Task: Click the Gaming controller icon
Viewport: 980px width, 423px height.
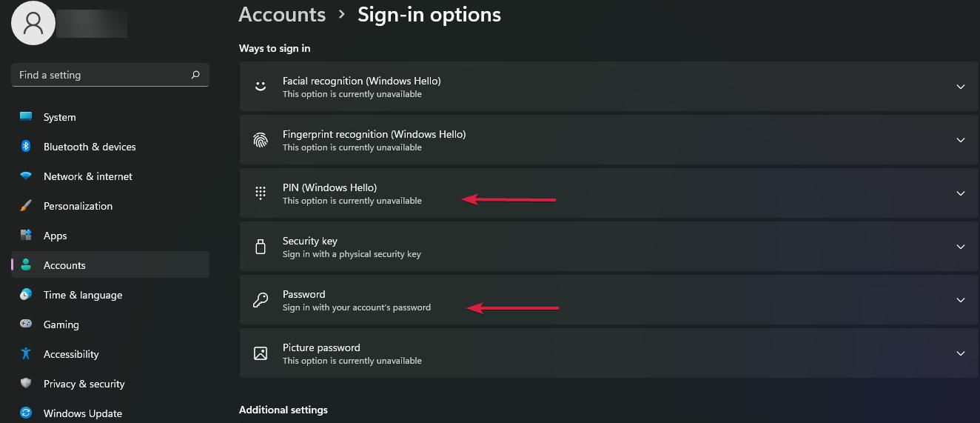Action: pos(26,324)
